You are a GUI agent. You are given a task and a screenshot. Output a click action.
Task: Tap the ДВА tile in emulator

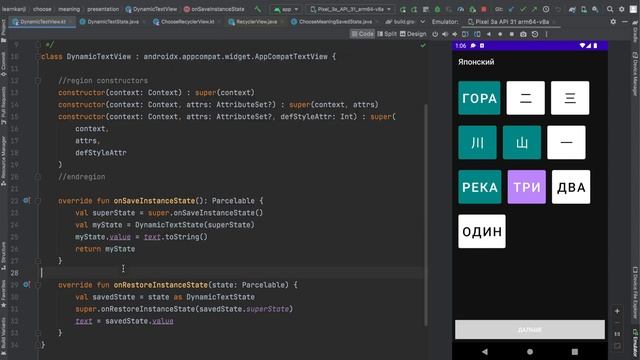(x=571, y=187)
